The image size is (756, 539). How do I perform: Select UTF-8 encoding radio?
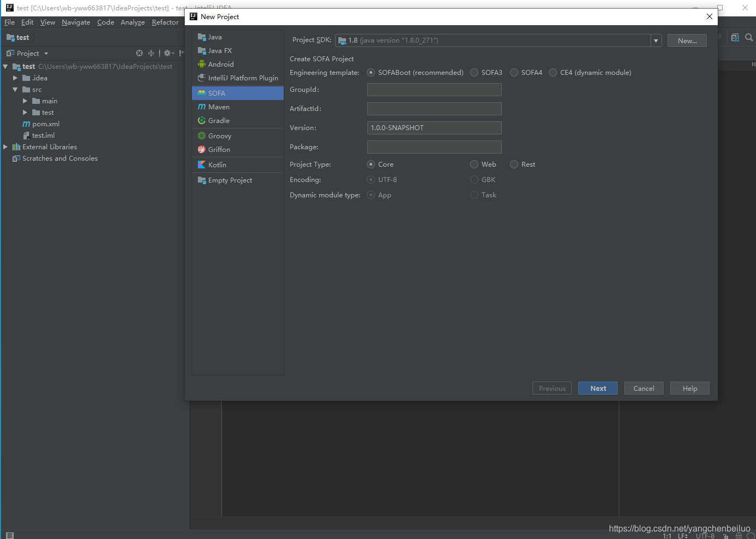371,180
